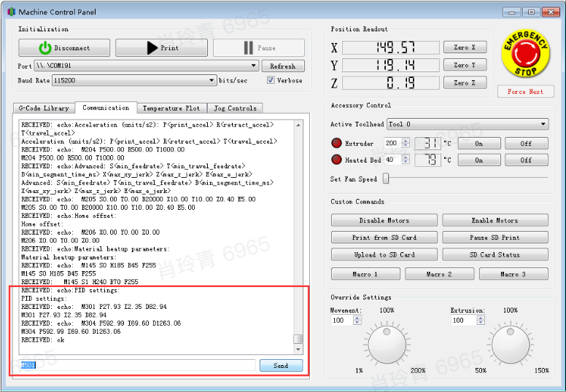The image size is (566, 392).
Task: Click the red Extruder status indicator
Action: (336, 144)
